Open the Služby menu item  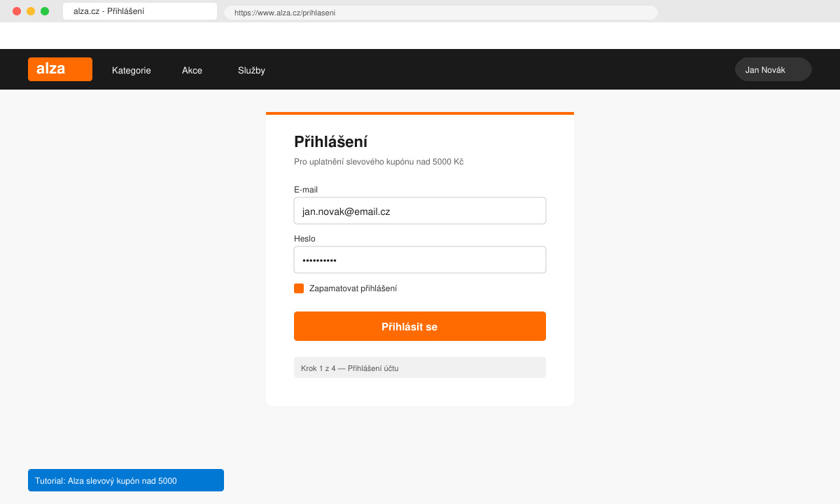click(251, 70)
